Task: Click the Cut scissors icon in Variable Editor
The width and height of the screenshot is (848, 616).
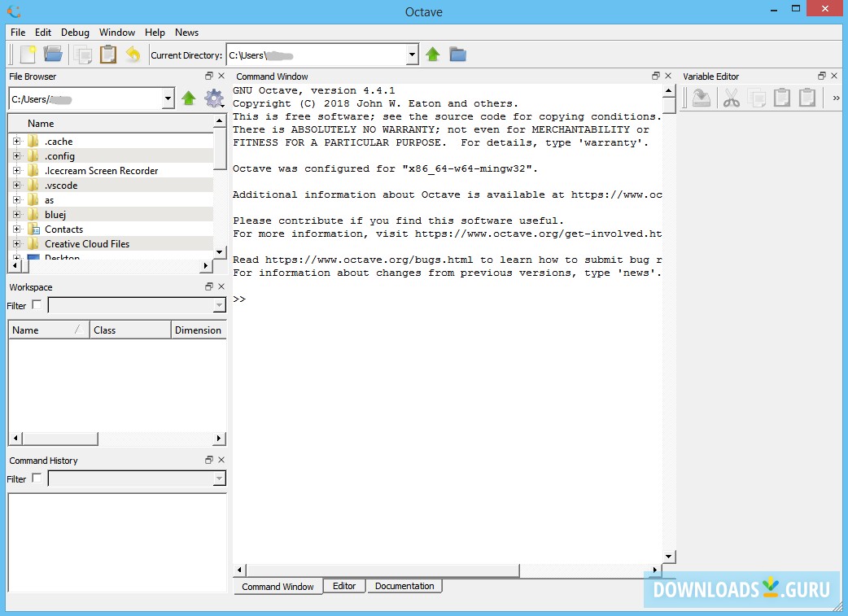Action: (732, 98)
